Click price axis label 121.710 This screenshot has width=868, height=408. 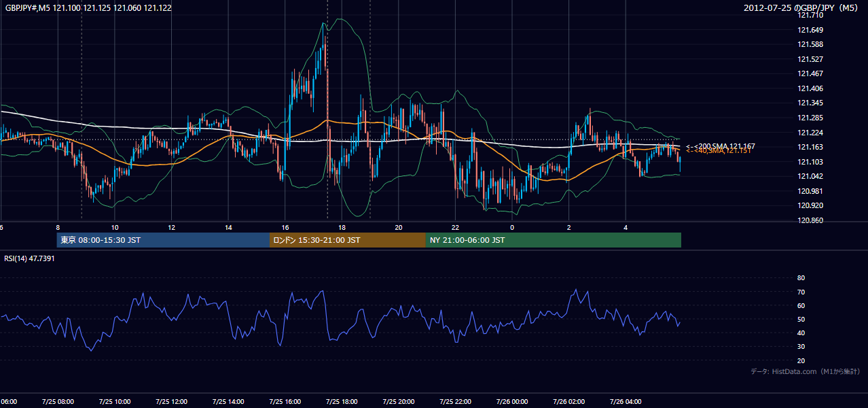811,15
